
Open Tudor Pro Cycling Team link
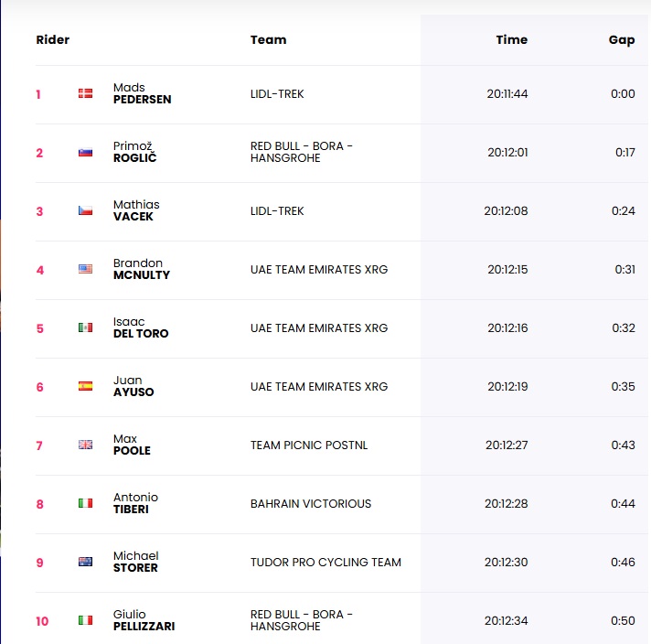pos(325,562)
